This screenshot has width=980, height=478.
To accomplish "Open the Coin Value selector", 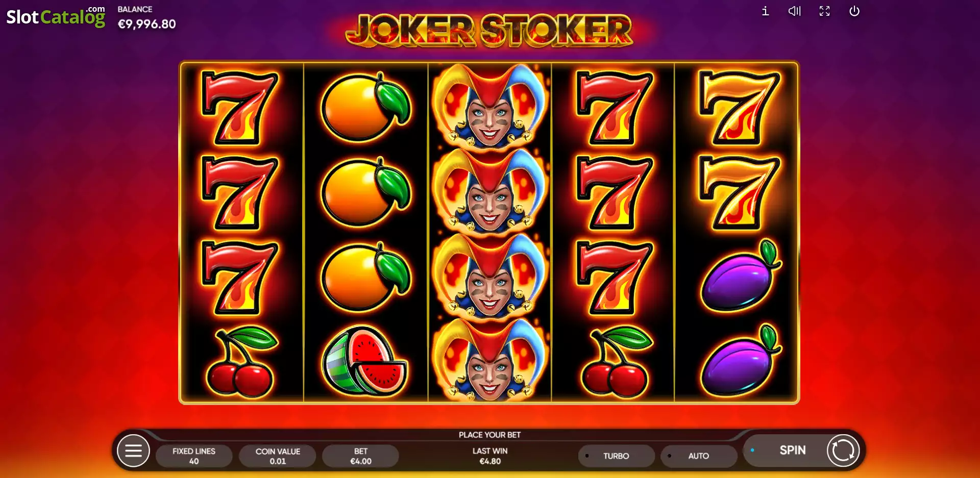I will tap(278, 456).
